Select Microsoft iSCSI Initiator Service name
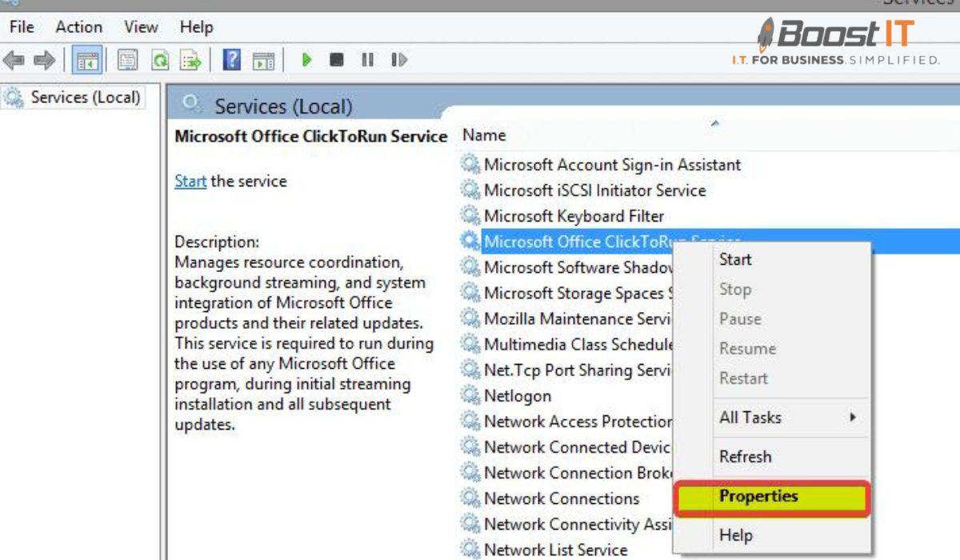960x560 pixels. pyautogui.click(x=594, y=190)
